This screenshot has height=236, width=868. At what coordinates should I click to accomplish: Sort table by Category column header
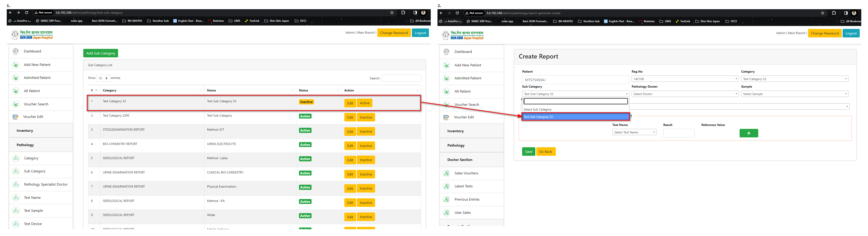click(152, 90)
